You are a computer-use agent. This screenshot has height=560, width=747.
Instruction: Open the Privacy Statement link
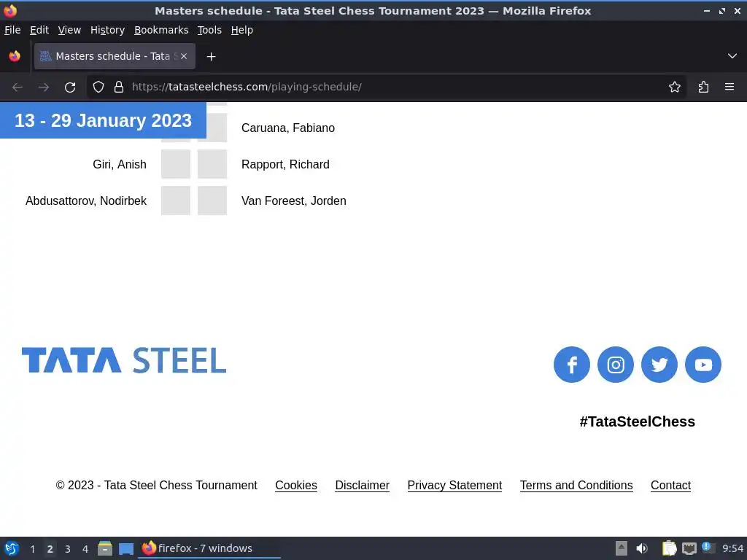pyautogui.click(x=454, y=485)
